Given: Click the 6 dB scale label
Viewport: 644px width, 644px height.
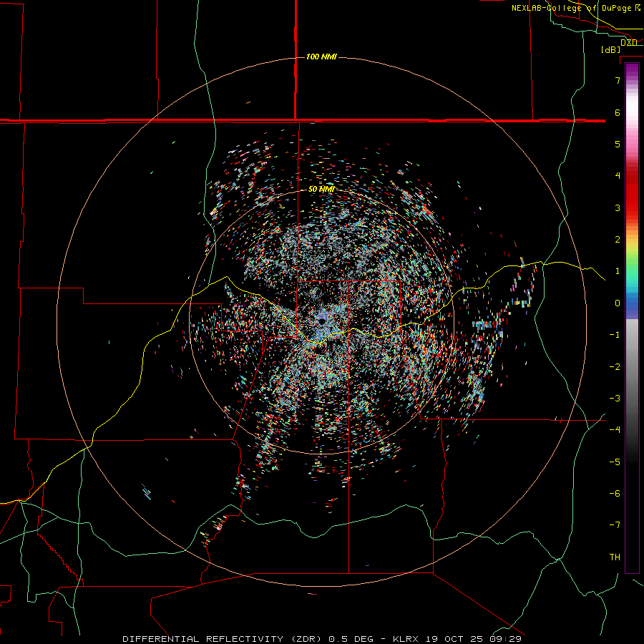Looking at the screenshot, I should click(x=618, y=112).
